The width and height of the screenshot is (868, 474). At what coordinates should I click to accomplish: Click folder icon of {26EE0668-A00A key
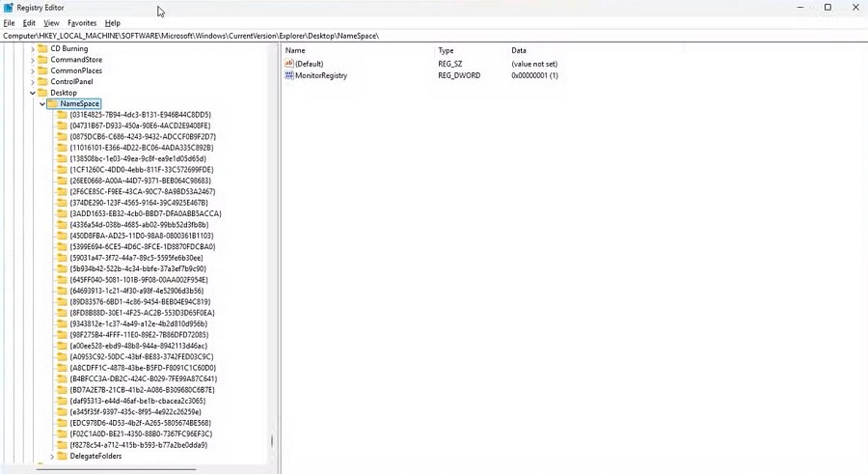62,181
